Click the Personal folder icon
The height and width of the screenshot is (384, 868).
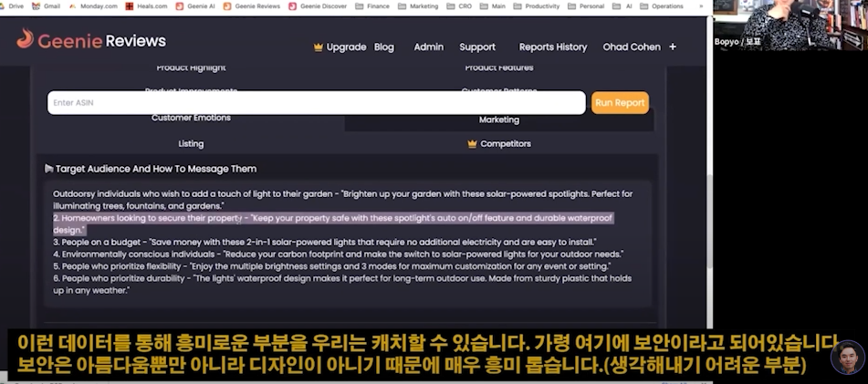pos(572,6)
